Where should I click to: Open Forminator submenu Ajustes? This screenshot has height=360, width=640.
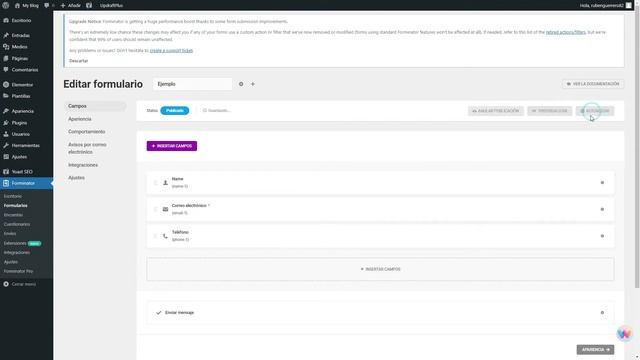(11, 262)
